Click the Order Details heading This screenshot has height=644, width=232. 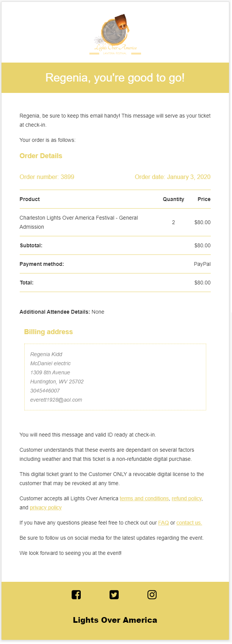coord(41,156)
